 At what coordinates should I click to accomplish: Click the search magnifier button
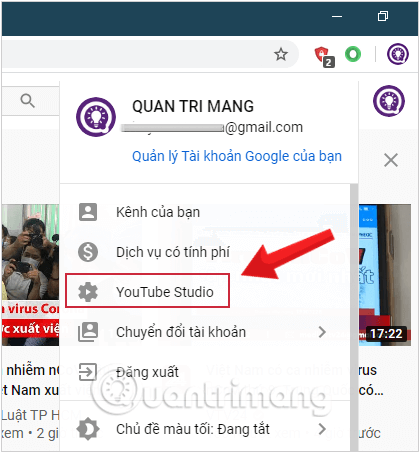[x=27, y=101]
